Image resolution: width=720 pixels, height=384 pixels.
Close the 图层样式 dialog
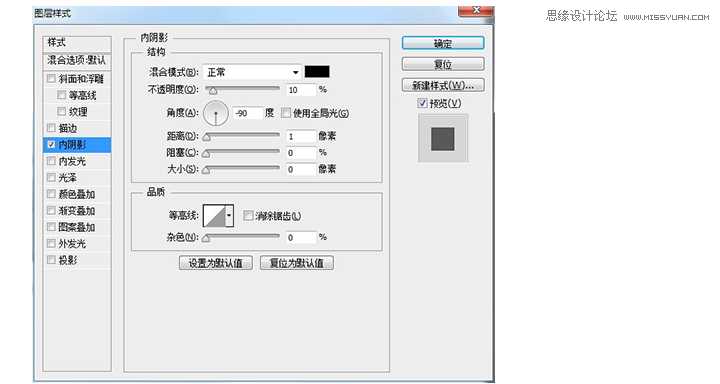click(476, 10)
